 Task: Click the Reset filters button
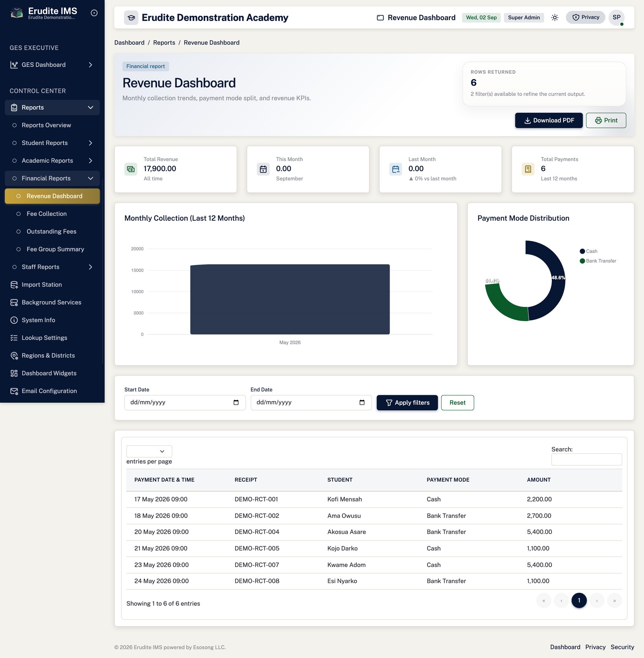pyautogui.click(x=457, y=403)
